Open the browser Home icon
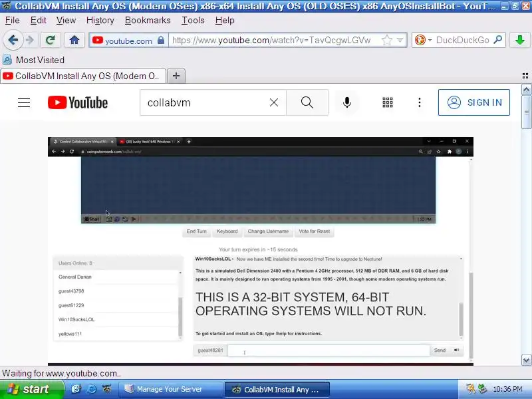Viewport: 532px width, 399px height. coord(74,41)
